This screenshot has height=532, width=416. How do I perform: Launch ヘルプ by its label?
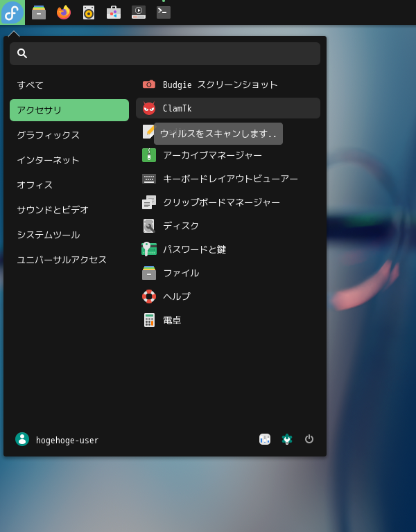tap(177, 296)
